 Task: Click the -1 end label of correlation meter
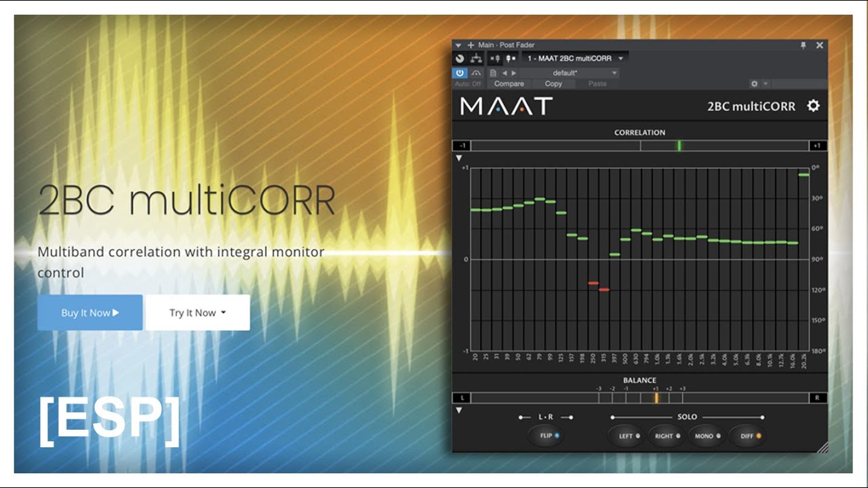(x=462, y=146)
